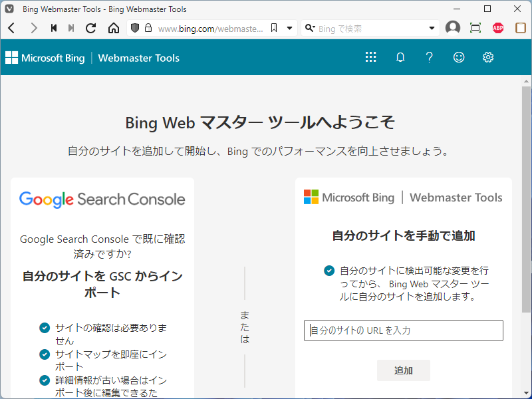Click the Vivaldi menu icon
Screen dimensions: 532x399
coord(9,9)
